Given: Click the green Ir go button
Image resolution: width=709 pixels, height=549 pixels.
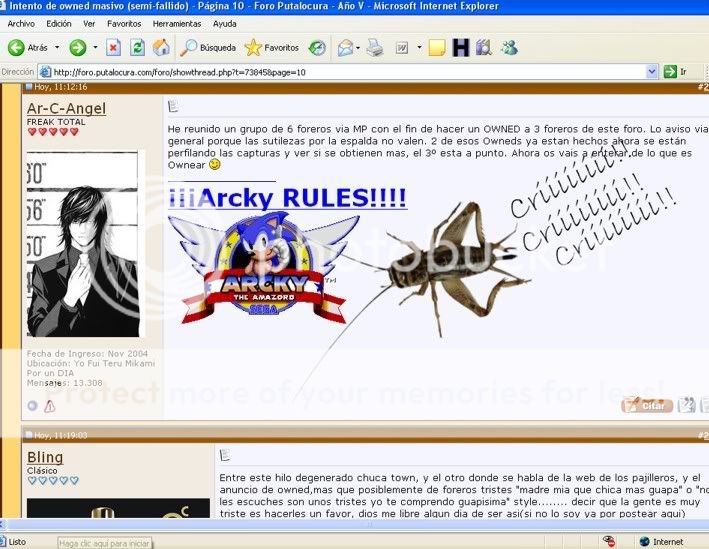Looking at the screenshot, I should (676, 72).
